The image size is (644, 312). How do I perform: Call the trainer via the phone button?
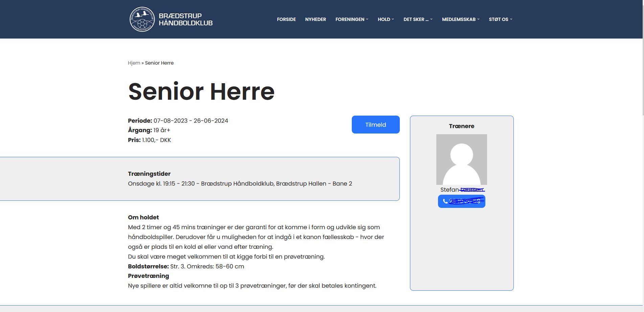462,201
